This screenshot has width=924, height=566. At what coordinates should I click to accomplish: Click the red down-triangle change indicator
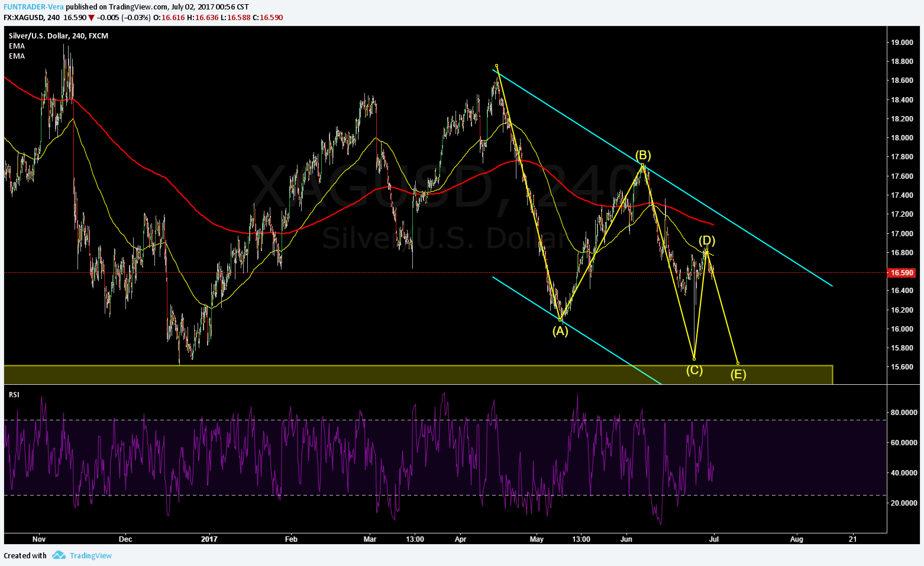(x=91, y=17)
